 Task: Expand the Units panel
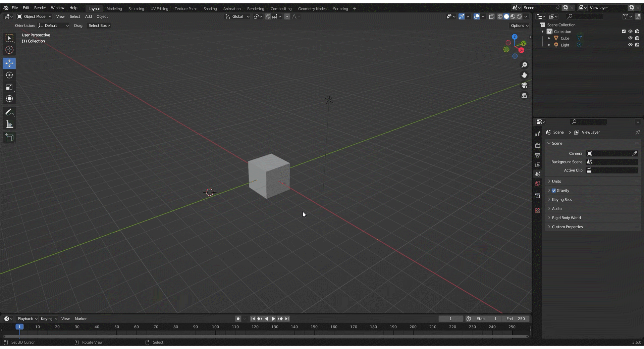tap(556, 182)
